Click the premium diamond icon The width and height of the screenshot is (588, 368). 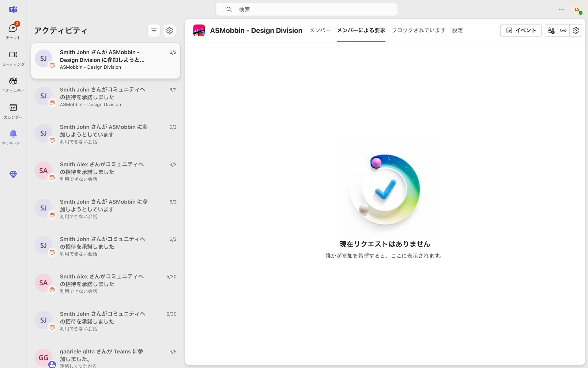click(13, 174)
